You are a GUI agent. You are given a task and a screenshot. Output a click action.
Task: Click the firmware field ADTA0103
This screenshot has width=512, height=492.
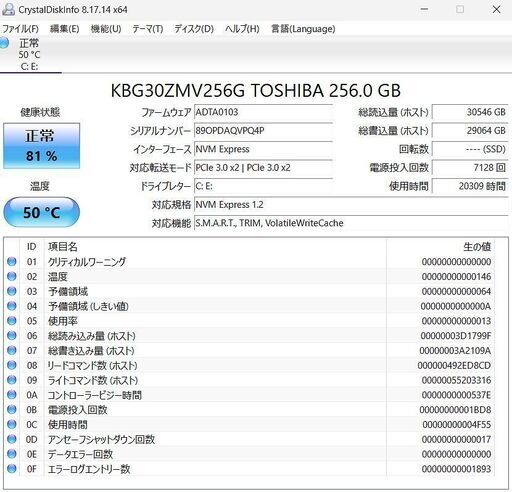[263, 112]
